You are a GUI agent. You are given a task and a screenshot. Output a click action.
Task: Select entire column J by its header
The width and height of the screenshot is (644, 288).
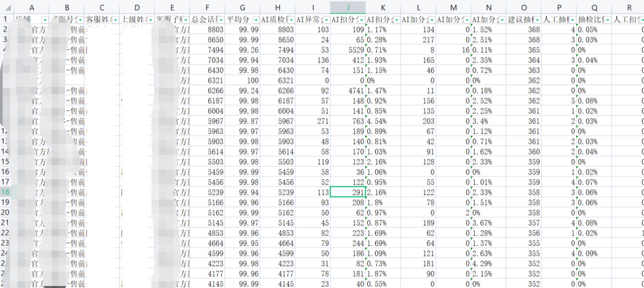(x=348, y=8)
